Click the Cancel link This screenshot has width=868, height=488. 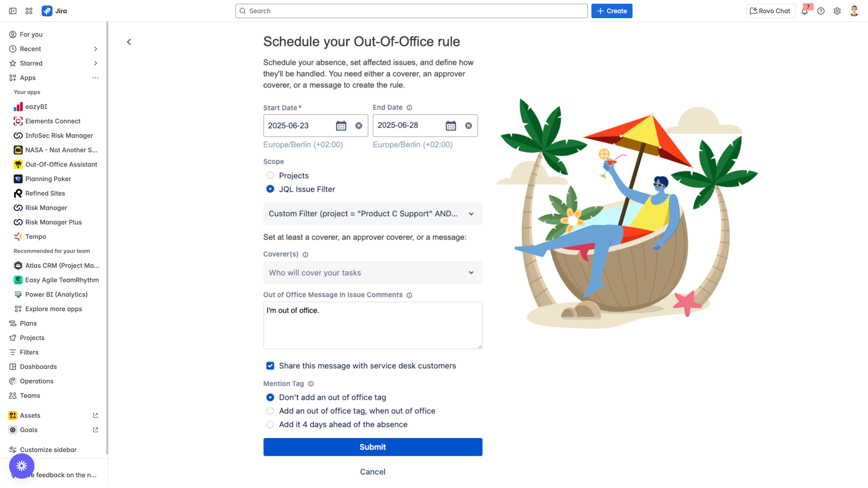point(373,472)
